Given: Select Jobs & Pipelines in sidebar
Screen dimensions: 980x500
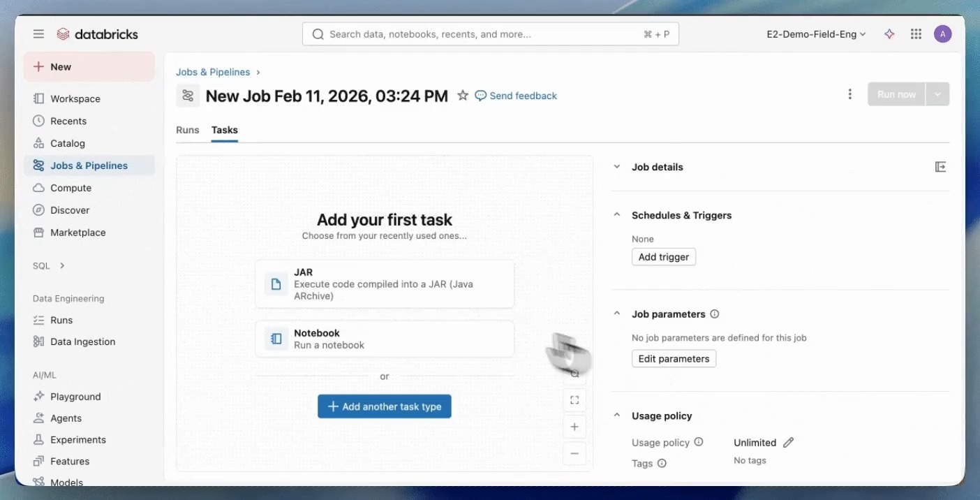Looking at the screenshot, I should click(x=89, y=166).
